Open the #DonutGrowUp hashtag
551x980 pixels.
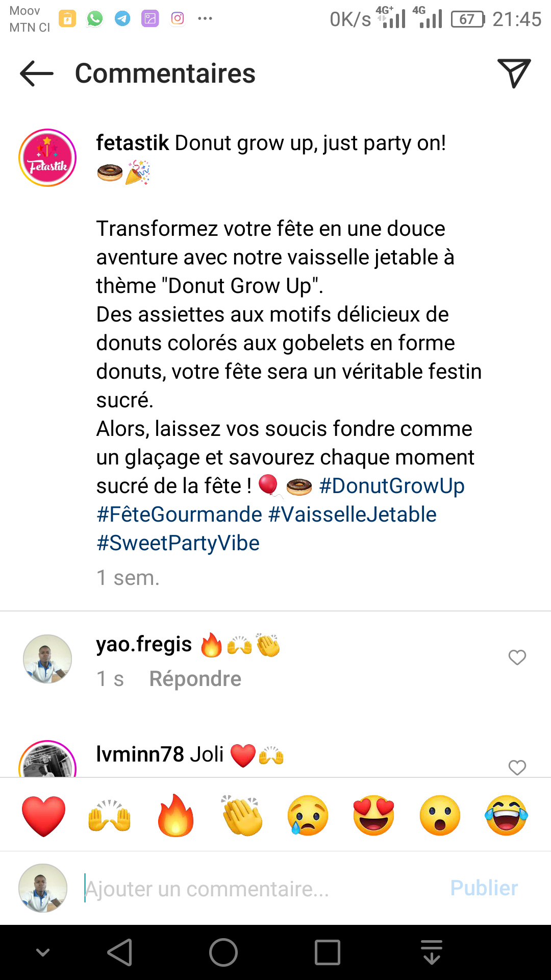(x=392, y=486)
